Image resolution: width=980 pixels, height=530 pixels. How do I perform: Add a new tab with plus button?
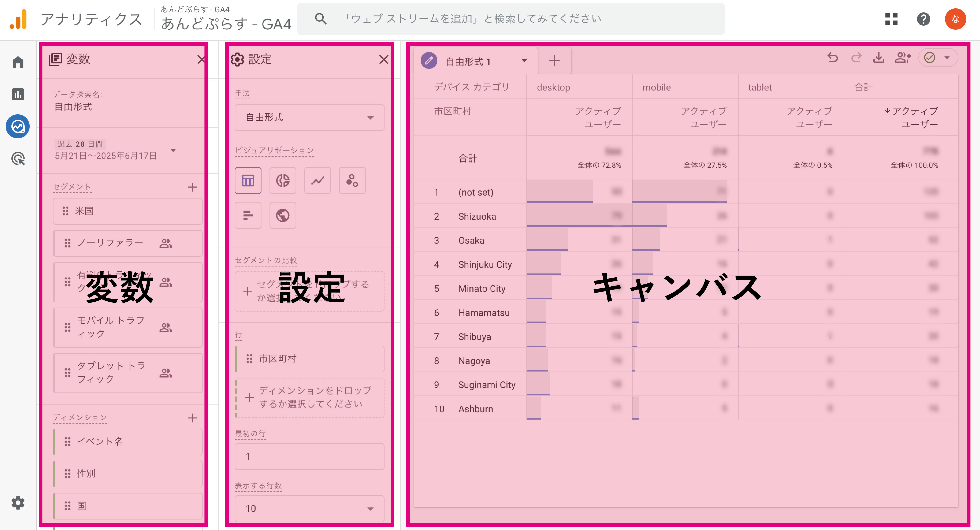click(554, 60)
